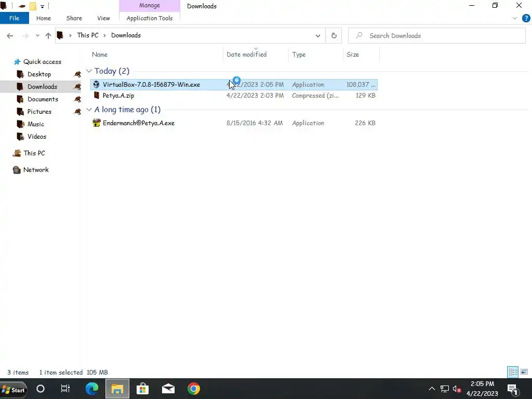532x399 pixels.
Task: Open Help with the question mark icon
Action: point(526,18)
